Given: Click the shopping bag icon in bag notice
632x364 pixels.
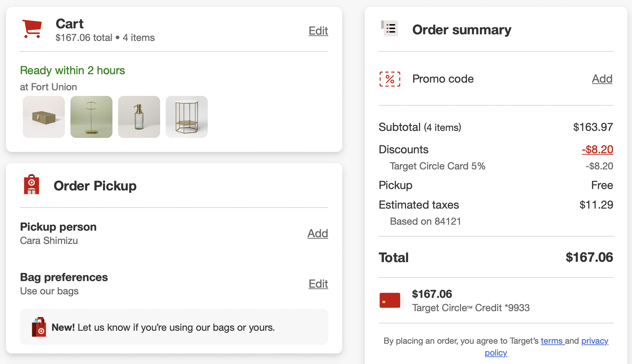Looking at the screenshot, I should click(x=39, y=327).
